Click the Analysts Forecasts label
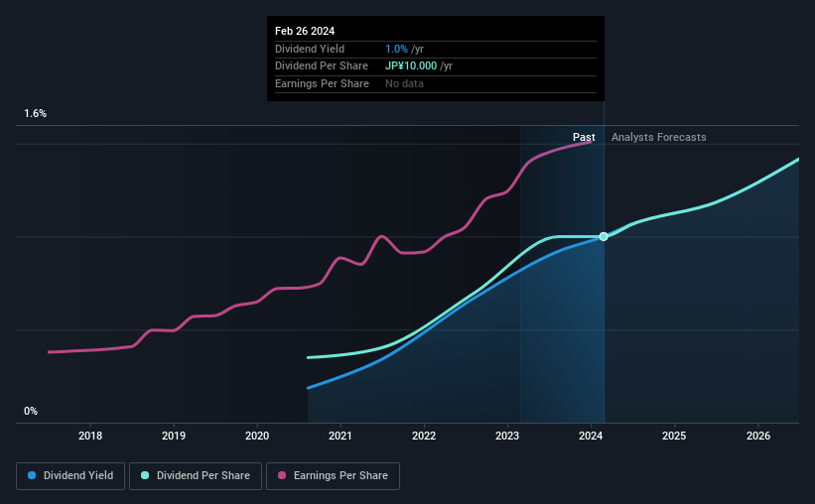The image size is (815, 504). click(x=658, y=137)
